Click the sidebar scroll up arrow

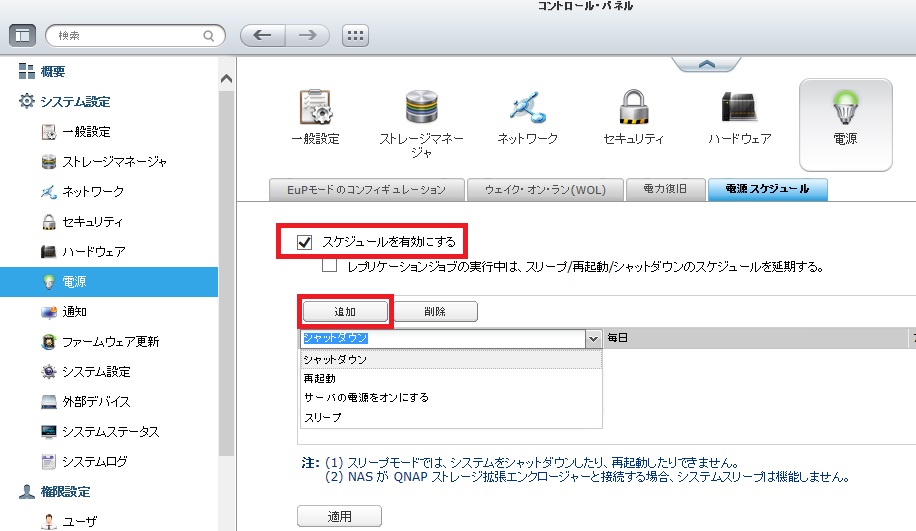pyautogui.click(x=226, y=78)
